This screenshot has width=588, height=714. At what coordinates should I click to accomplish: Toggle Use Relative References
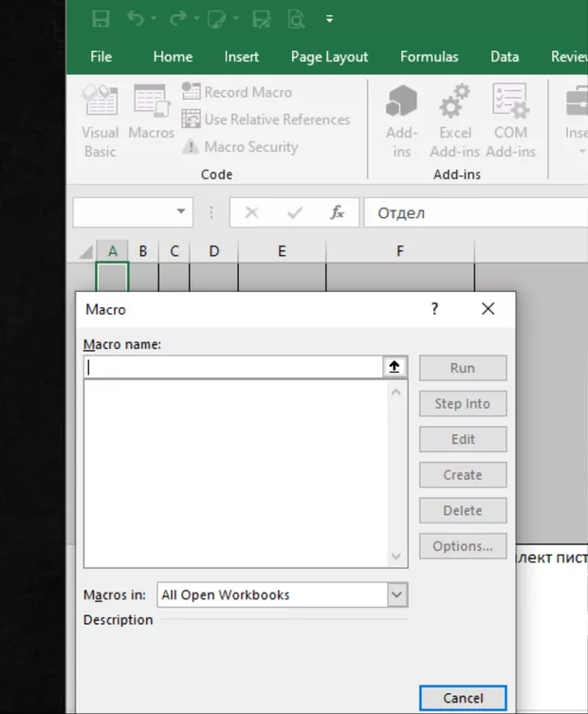coord(266,119)
